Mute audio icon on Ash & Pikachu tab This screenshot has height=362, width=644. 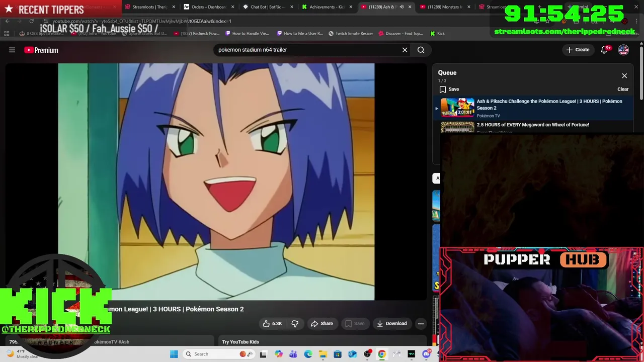pyautogui.click(x=401, y=7)
